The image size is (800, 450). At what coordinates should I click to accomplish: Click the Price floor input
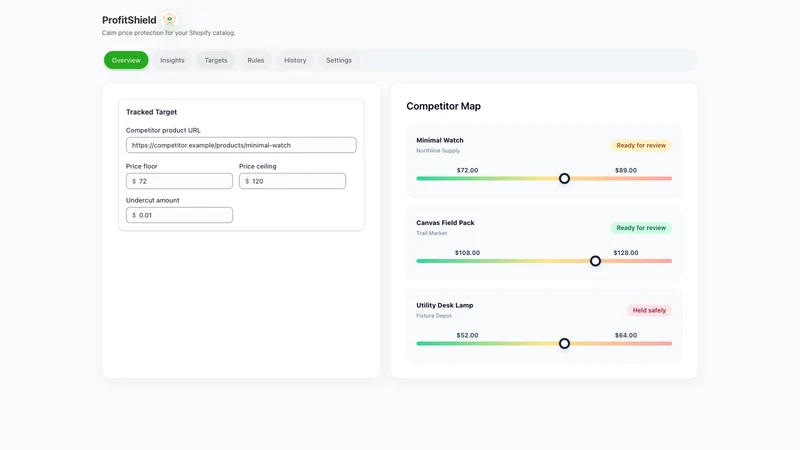(x=179, y=181)
